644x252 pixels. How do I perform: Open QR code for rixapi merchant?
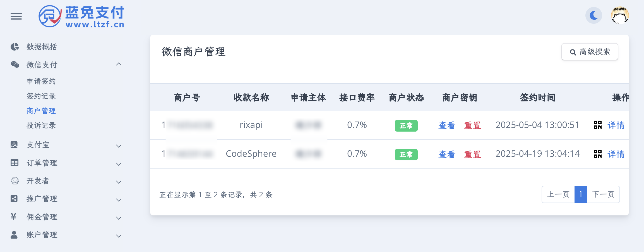point(597,125)
